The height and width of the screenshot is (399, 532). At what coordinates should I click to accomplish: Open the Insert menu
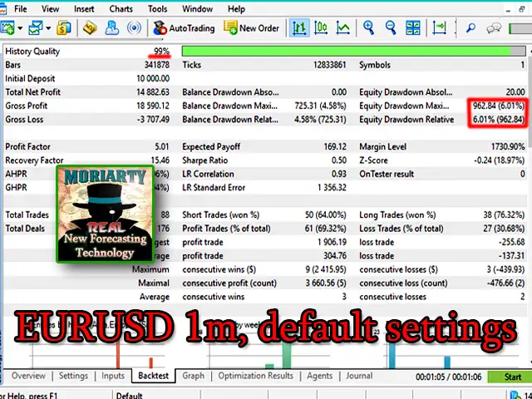click(84, 9)
